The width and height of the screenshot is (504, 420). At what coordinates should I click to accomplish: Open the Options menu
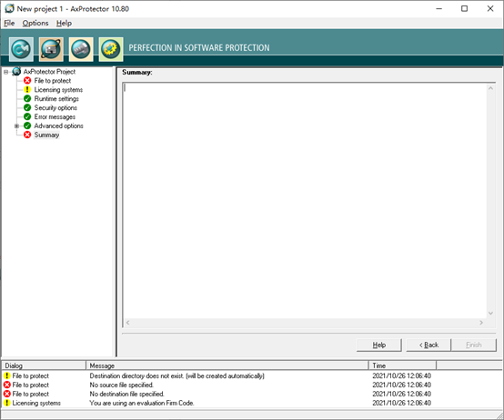pyautogui.click(x=35, y=23)
